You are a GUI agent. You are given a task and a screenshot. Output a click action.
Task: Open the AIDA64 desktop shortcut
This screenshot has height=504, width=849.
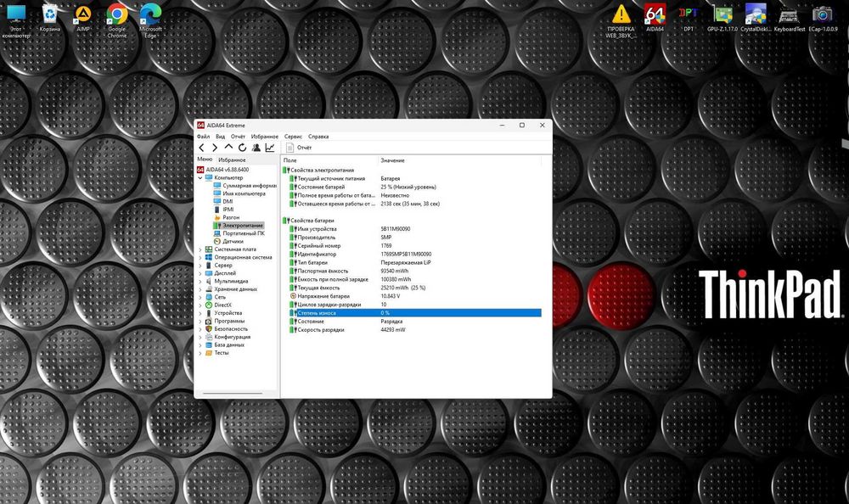(x=655, y=18)
